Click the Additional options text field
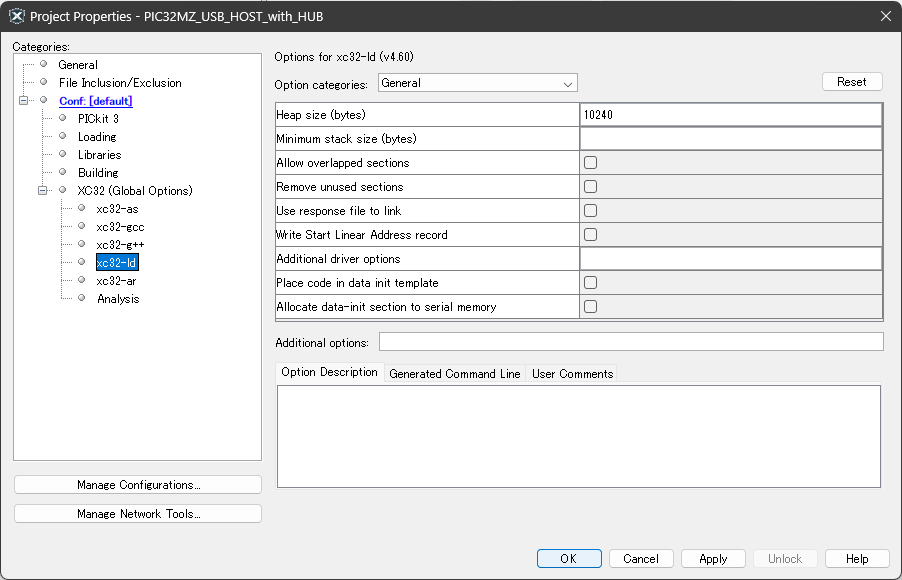The image size is (902, 580). (x=630, y=343)
